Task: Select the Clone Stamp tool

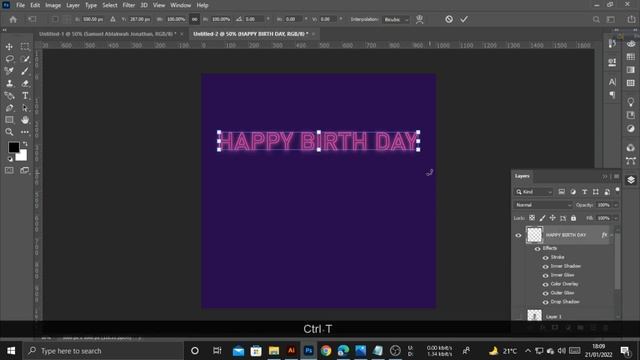Action: [9, 84]
